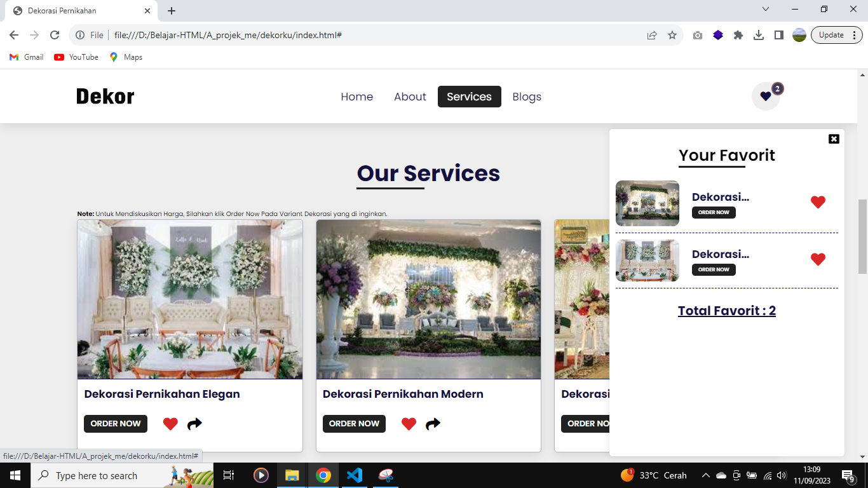This screenshot has height=488, width=868.
Task: Click the Dekor logo
Action: 105,97
